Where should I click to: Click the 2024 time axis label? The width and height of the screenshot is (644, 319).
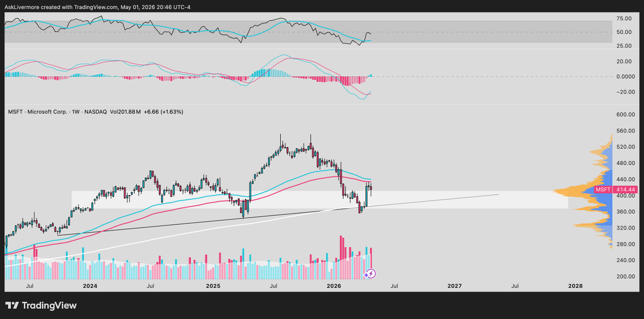click(90, 286)
